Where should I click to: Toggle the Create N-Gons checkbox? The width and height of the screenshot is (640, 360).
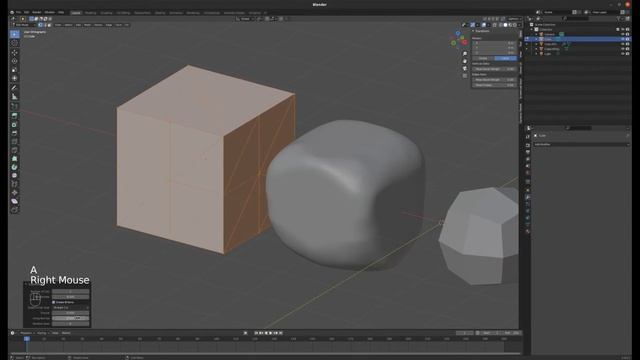click(54, 302)
